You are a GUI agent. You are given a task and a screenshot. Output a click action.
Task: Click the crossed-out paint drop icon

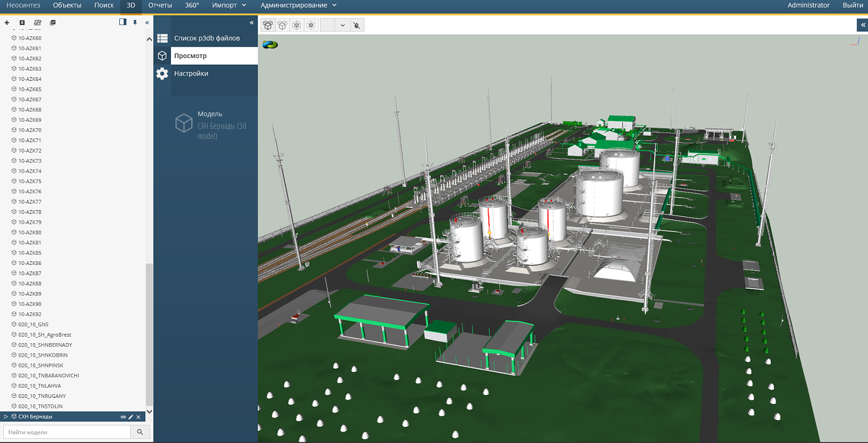click(x=356, y=25)
